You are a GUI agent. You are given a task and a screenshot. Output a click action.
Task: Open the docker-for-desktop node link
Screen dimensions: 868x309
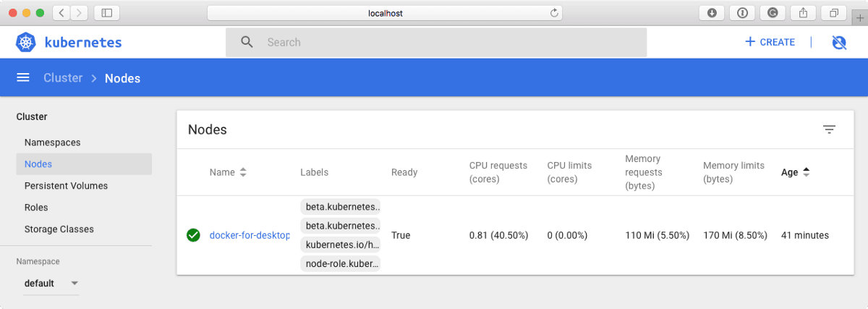tap(249, 235)
